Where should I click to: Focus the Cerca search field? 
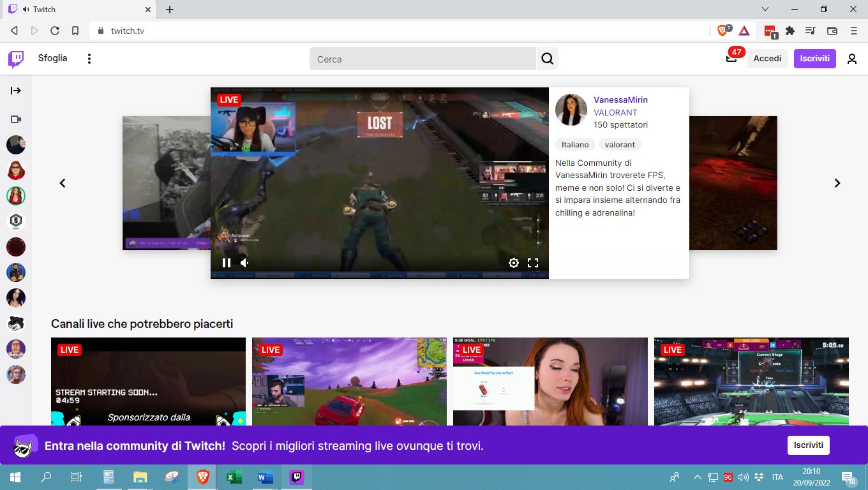pyautogui.click(x=423, y=59)
